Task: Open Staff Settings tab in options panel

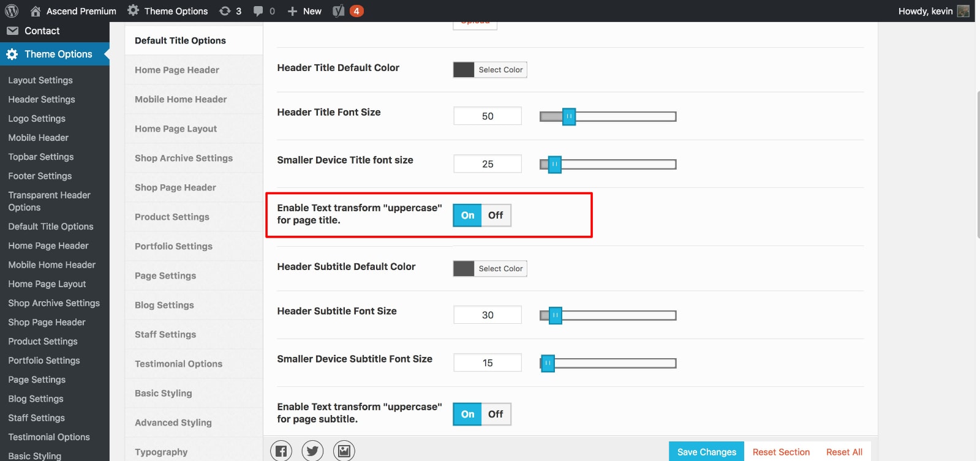Action: [x=194, y=334]
